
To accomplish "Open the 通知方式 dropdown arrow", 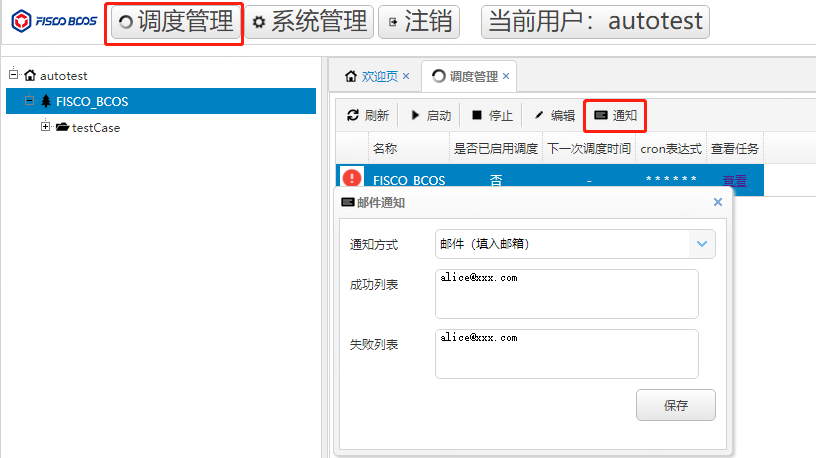I will tap(702, 244).
